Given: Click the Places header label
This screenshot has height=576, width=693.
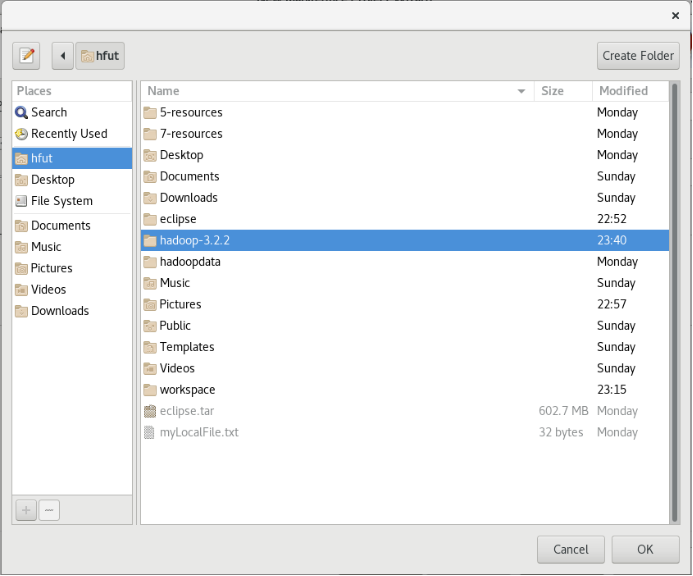Looking at the screenshot, I should pyautogui.click(x=34, y=91).
